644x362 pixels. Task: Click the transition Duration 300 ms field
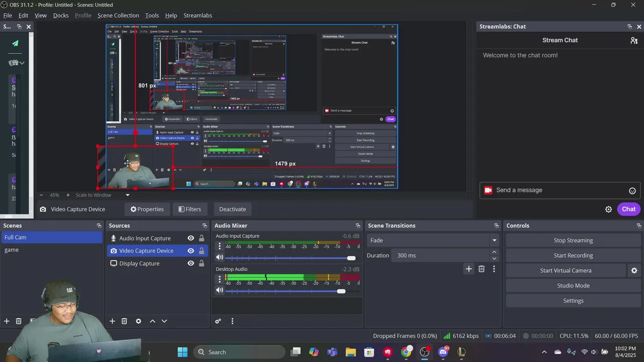(441, 255)
